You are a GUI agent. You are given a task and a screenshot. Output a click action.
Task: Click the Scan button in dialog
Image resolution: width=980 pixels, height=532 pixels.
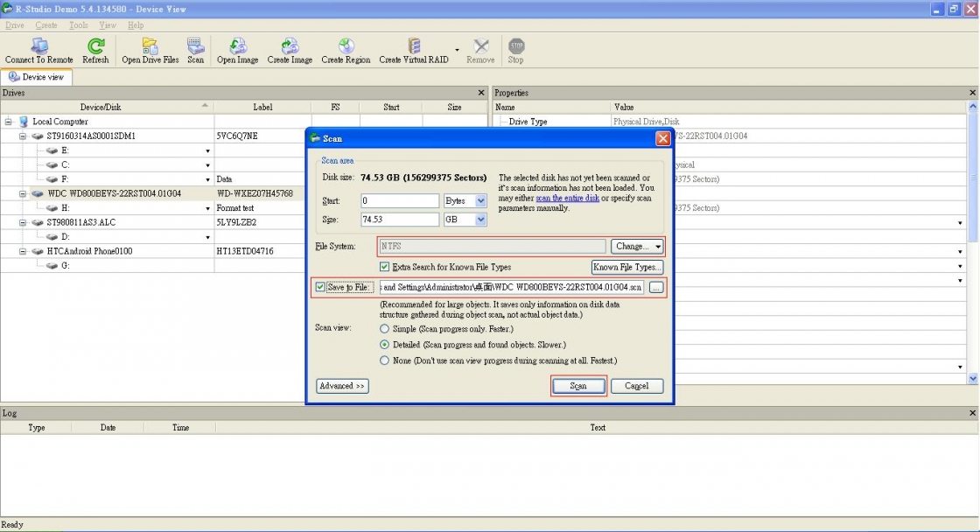[578, 386]
